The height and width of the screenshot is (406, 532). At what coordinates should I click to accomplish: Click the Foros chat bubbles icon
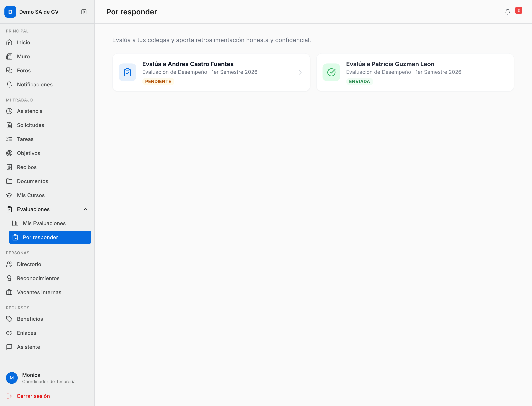coord(9,70)
